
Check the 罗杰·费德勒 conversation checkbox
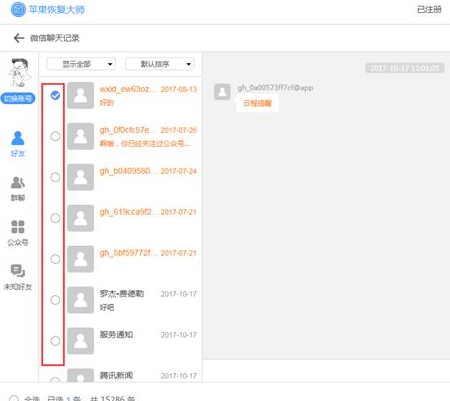pyautogui.click(x=55, y=300)
